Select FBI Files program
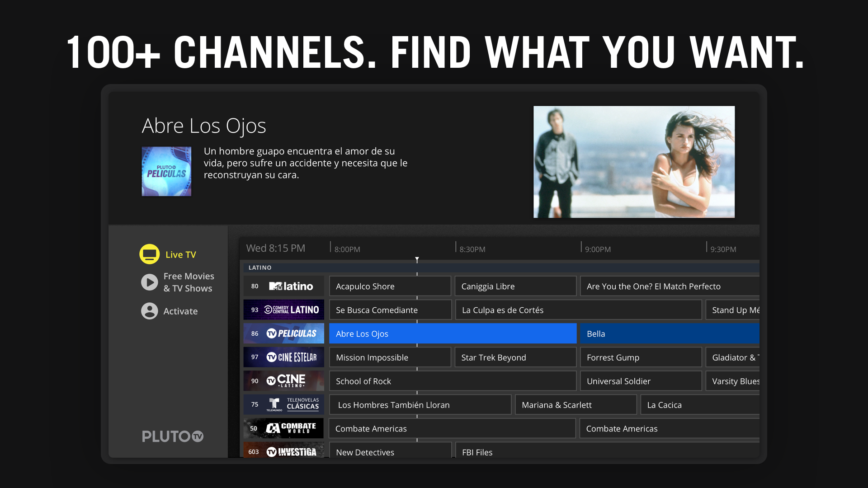This screenshot has height=488, width=868. (x=607, y=450)
